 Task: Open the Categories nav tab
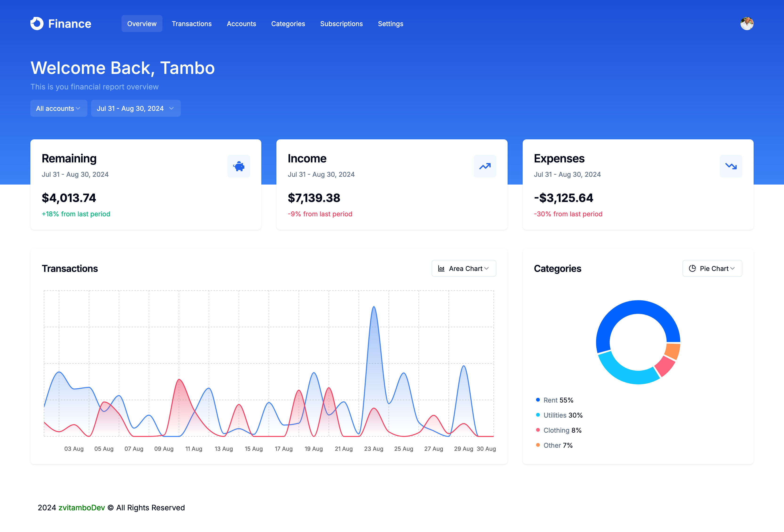(x=288, y=24)
